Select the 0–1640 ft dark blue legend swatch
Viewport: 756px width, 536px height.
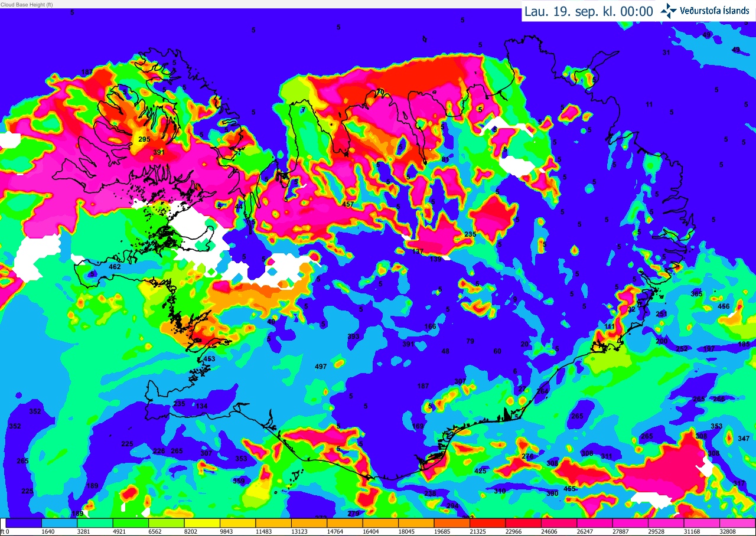(24, 522)
